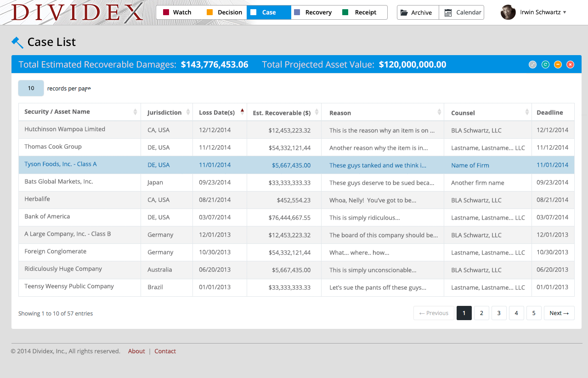Viewport: 588px width, 378px height.
Task: Go to the Previous page
Action: [x=434, y=313]
